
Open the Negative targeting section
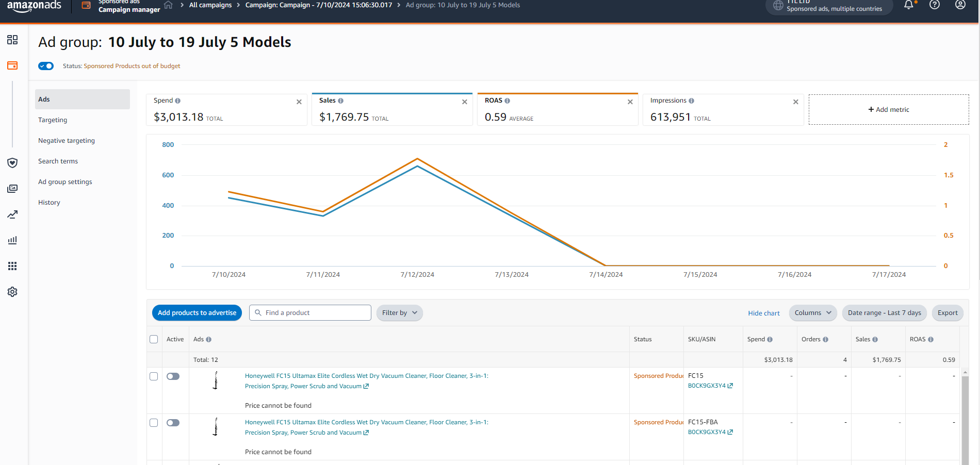pyautogui.click(x=67, y=141)
